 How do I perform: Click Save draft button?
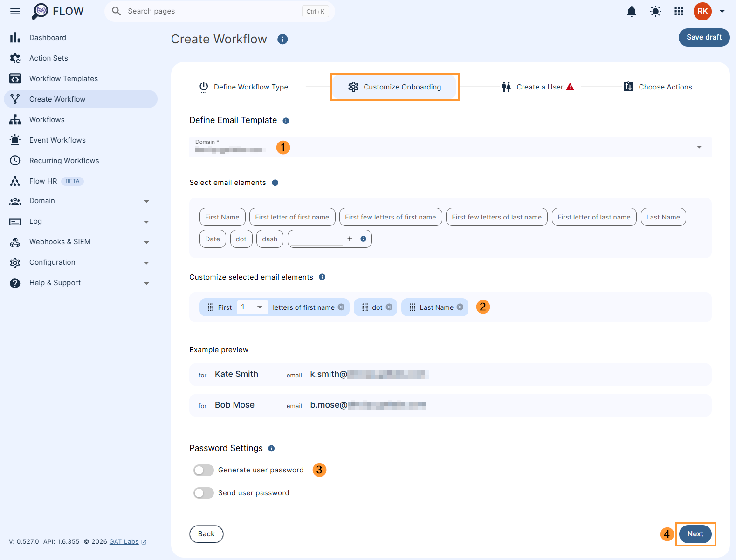(704, 37)
